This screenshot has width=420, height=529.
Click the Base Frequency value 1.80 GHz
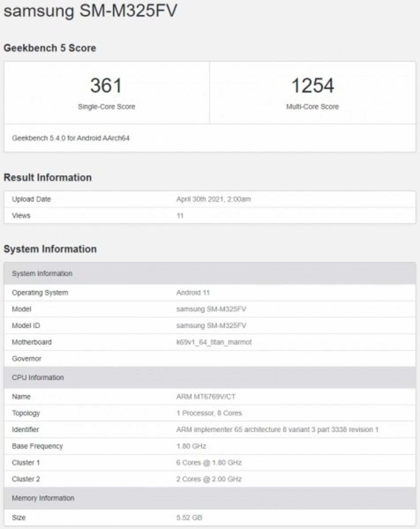point(191,446)
